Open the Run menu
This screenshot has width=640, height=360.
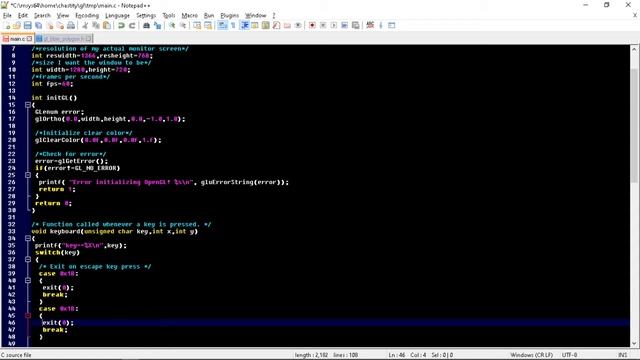pyautogui.click(x=209, y=16)
